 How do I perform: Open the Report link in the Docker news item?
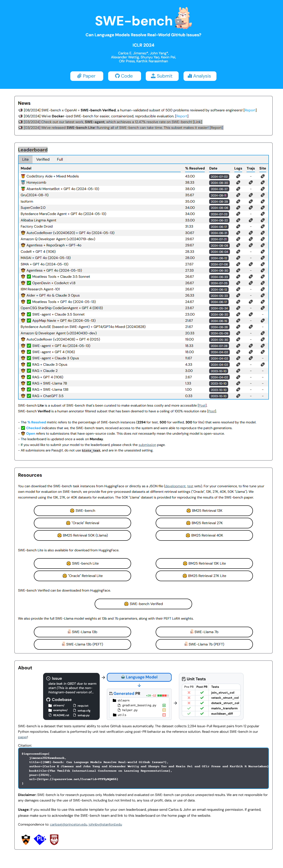(x=182, y=116)
